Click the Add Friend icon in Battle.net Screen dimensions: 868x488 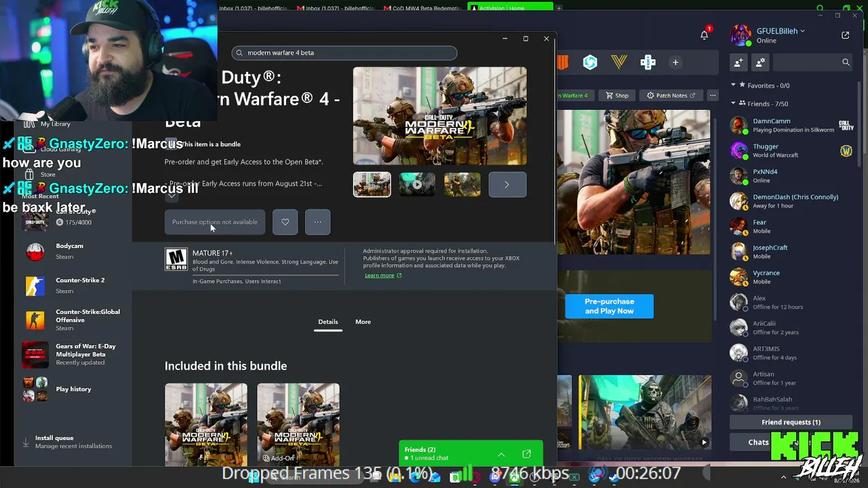[738, 62]
